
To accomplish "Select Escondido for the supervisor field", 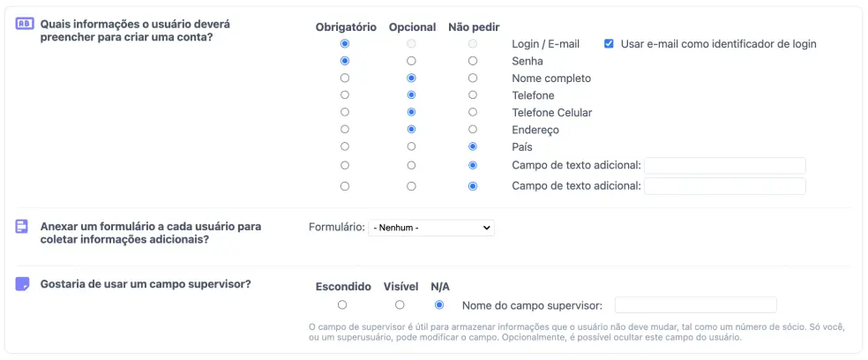I will click(342, 305).
